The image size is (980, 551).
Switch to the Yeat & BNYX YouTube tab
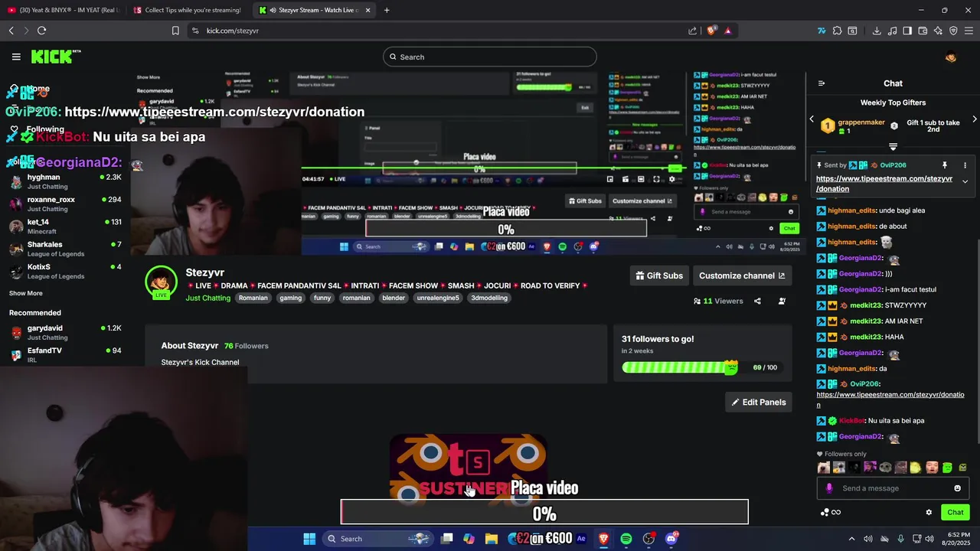click(63, 10)
